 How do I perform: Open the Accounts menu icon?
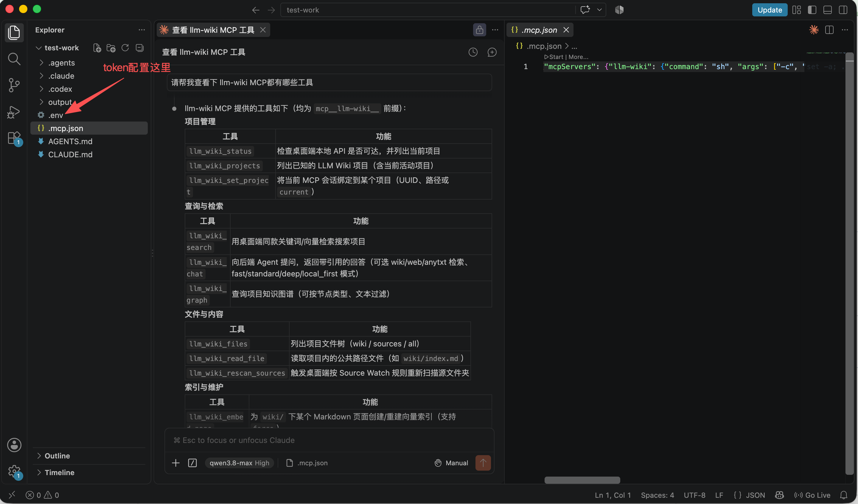pyautogui.click(x=14, y=445)
